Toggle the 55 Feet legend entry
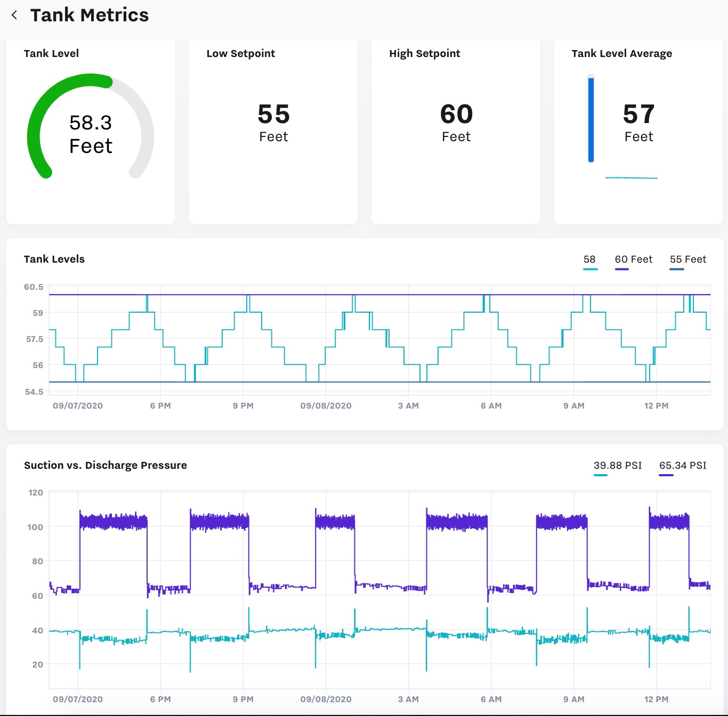Viewport: 728px width, 716px height. (688, 261)
